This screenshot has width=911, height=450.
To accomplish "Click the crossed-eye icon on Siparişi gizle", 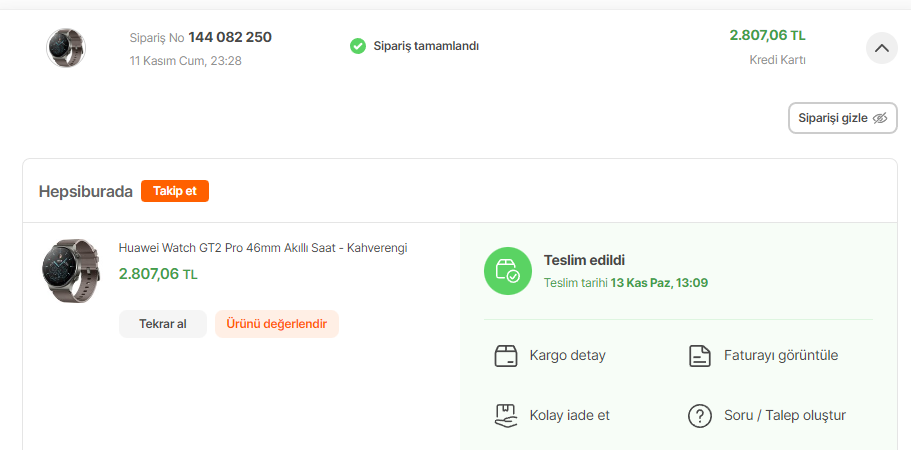I will coord(880,118).
